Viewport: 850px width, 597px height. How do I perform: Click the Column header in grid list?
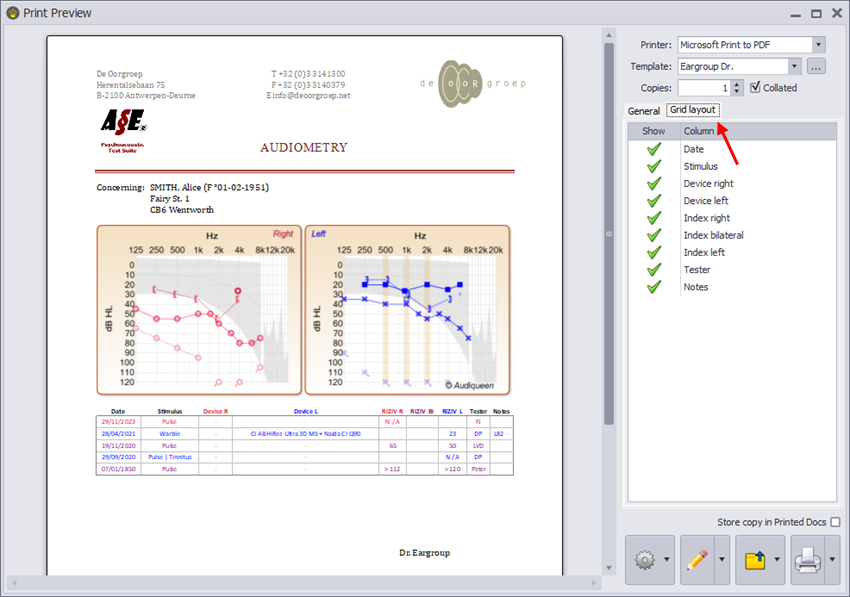point(758,131)
